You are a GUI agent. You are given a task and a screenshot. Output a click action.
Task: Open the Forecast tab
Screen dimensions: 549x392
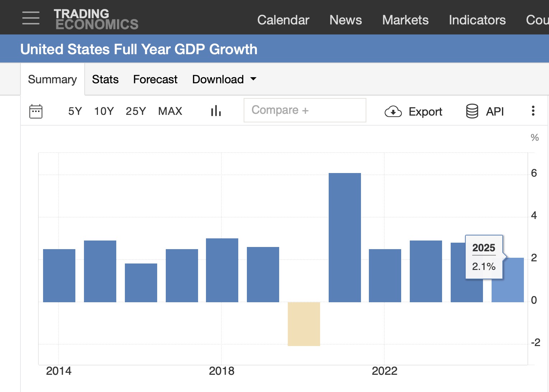(155, 79)
